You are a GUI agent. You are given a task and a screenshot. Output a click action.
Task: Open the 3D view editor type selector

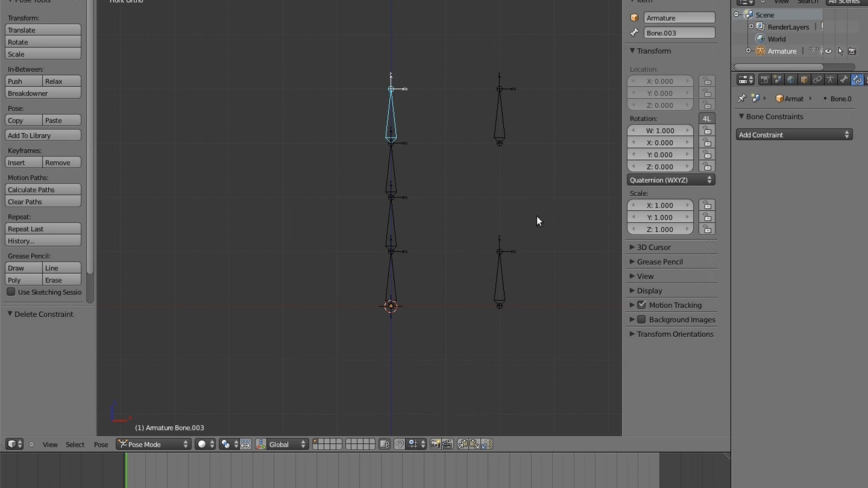(14, 444)
